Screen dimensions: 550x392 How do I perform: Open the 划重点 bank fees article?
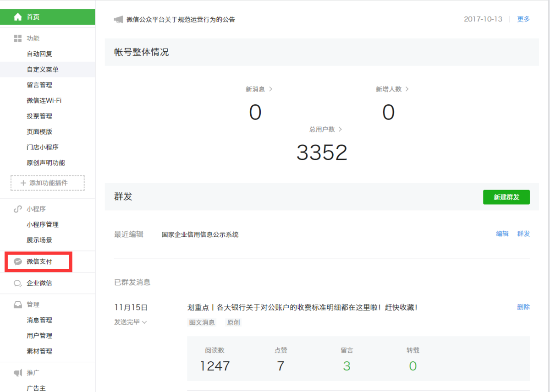coord(302,307)
